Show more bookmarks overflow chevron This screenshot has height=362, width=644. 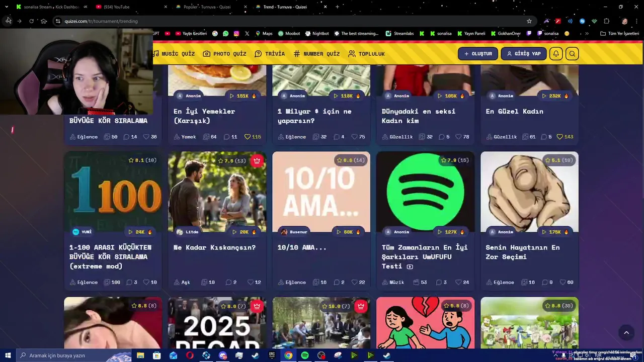coord(587,34)
